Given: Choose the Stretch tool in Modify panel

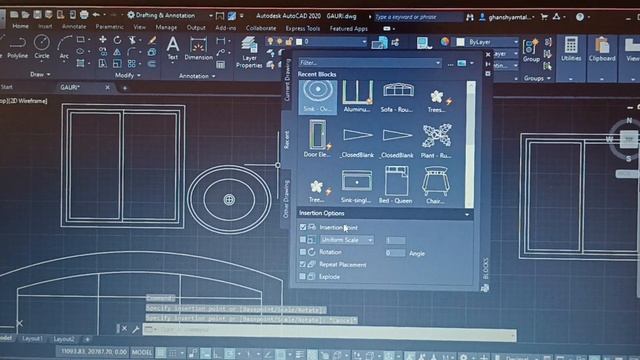Looking at the screenshot, I should [102, 64].
